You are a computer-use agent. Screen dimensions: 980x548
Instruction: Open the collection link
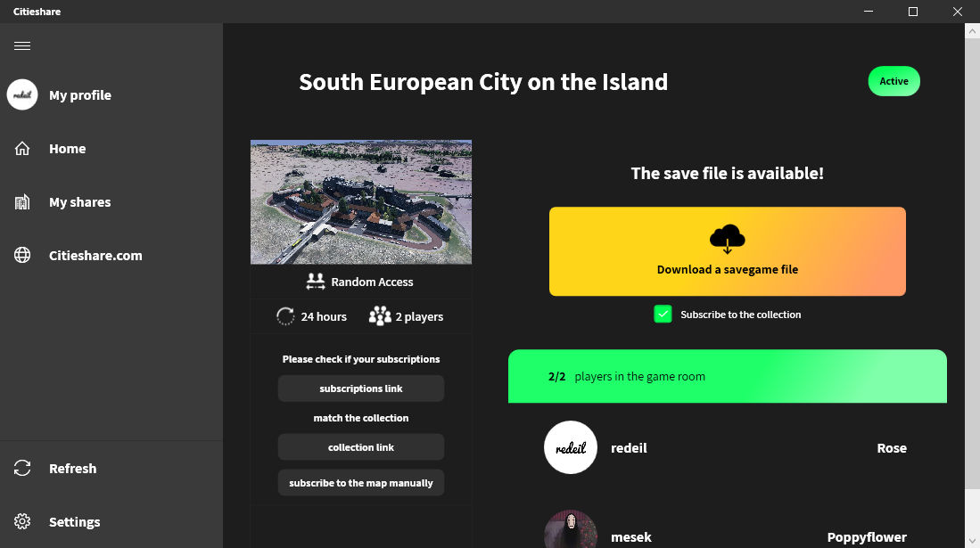pos(361,447)
